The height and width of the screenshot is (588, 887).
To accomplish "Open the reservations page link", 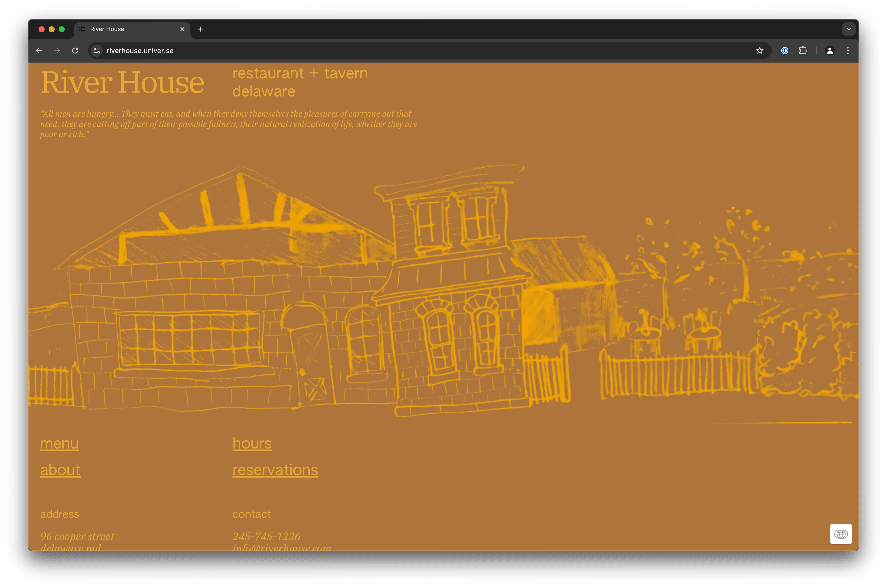I will click(x=275, y=469).
